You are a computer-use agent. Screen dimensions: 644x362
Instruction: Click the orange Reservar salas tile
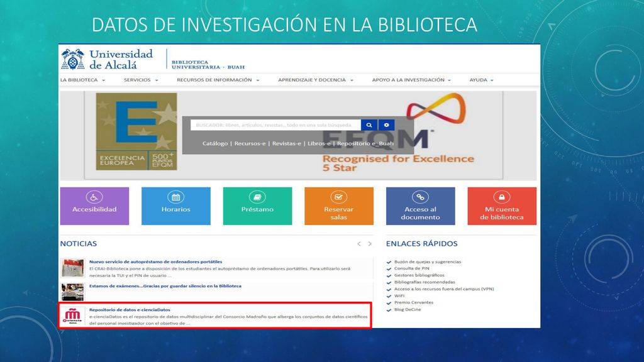(x=339, y=206)
